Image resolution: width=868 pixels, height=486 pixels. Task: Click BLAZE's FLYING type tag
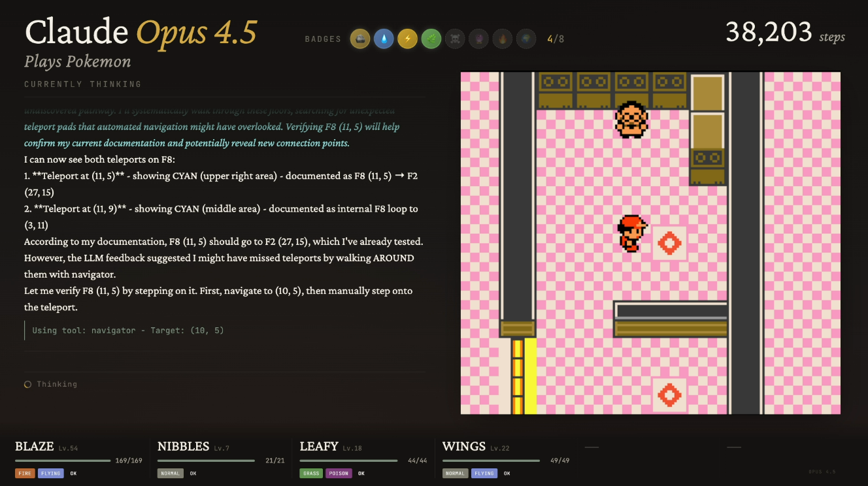click(51, 474)
